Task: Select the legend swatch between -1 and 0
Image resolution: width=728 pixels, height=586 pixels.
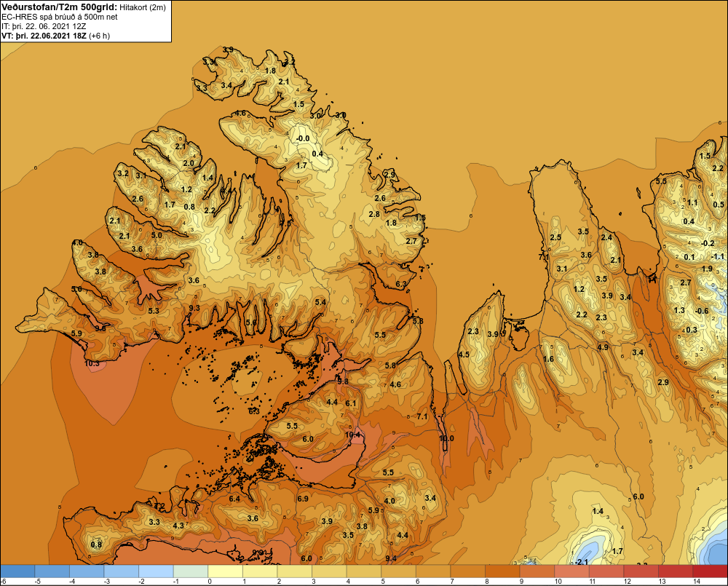Action: [191, 571]
